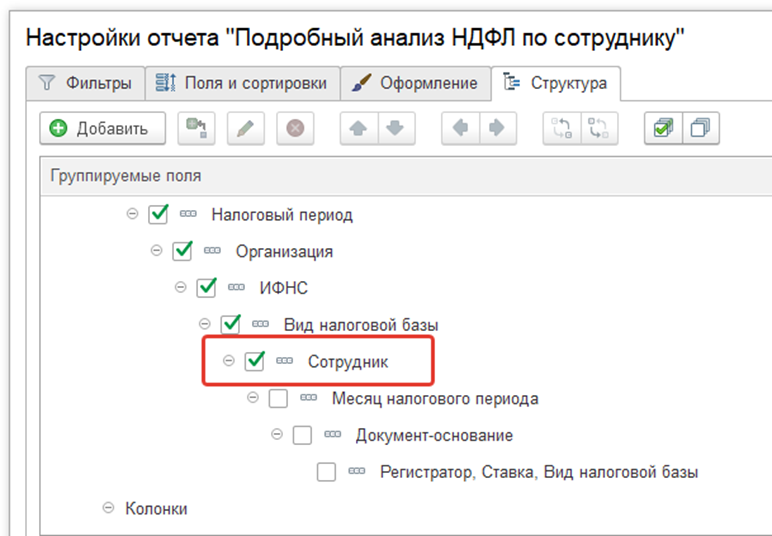Enable the Документ-основание checkbox
Viewport: 772px width, 536px height.
(302, 435)
